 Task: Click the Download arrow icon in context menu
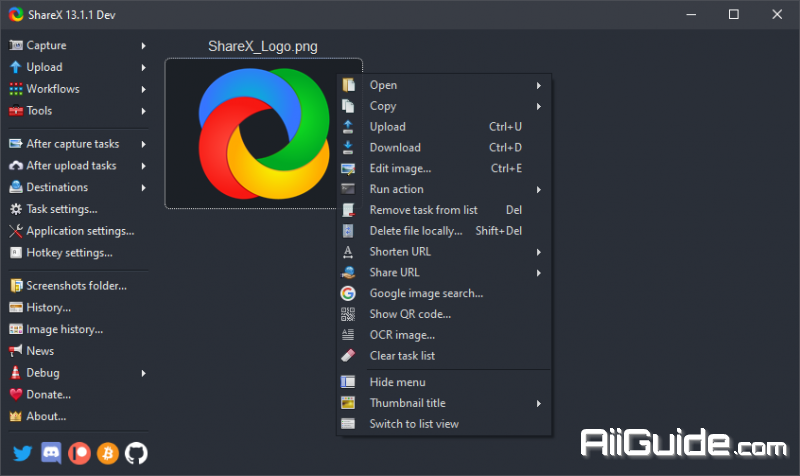[348, 147]
